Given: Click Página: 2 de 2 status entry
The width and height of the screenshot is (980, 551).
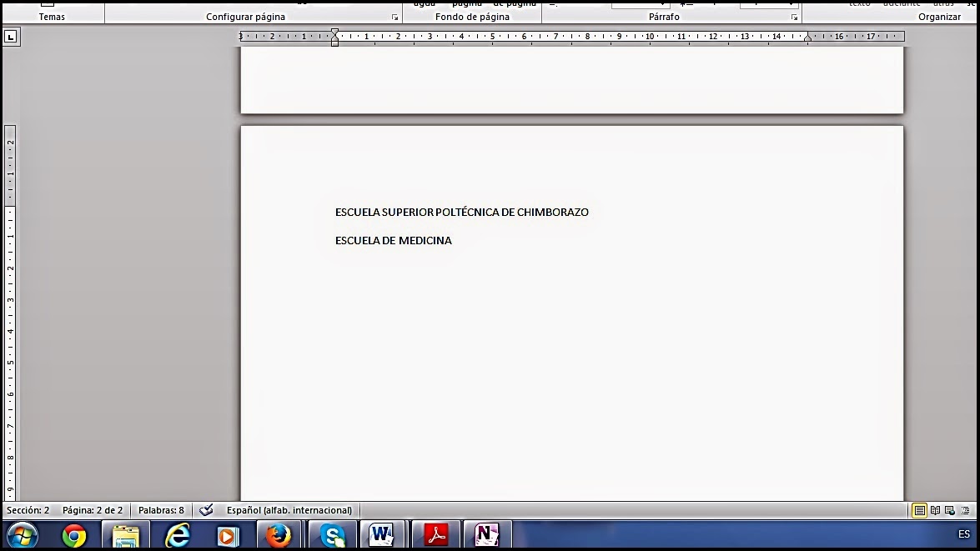Looking at the screenshot, I should (x=93, y=510).
